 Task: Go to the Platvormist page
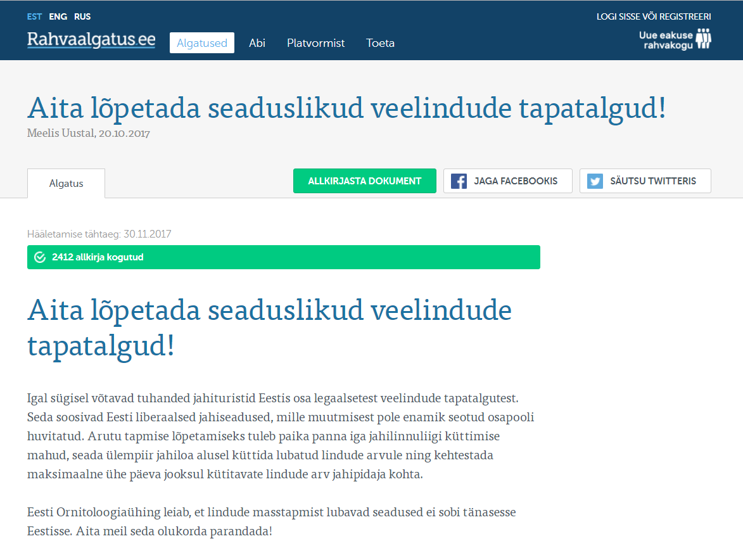pyautogui.click(x=315, y=43)
